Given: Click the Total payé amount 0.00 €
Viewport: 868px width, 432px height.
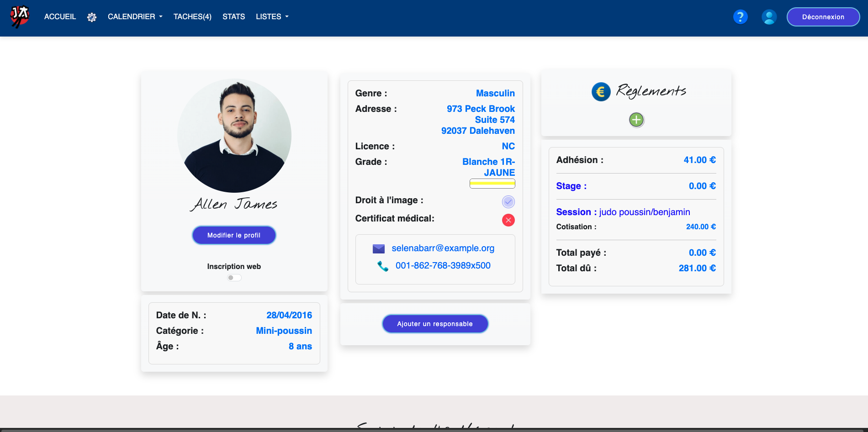Looking at the screenshot, I should (702, 253).
